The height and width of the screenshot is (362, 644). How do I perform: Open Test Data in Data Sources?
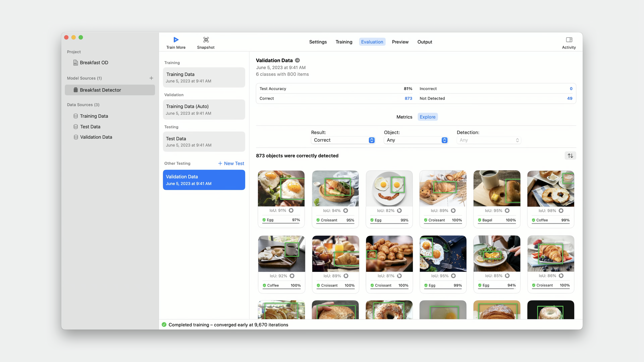point(87,127)
